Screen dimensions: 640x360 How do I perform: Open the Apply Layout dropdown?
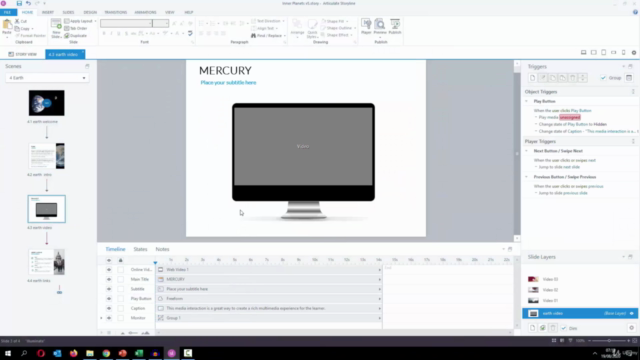[x=80, y=21]
